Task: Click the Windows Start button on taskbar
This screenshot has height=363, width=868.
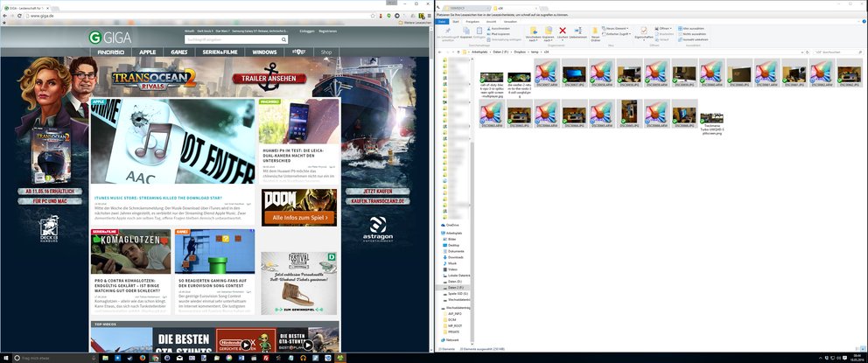Action: point(5,358)
